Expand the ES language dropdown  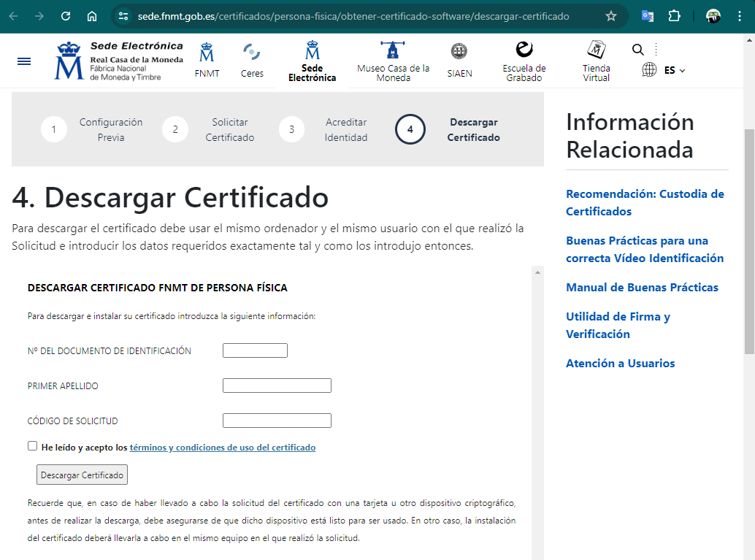[674, 71]
